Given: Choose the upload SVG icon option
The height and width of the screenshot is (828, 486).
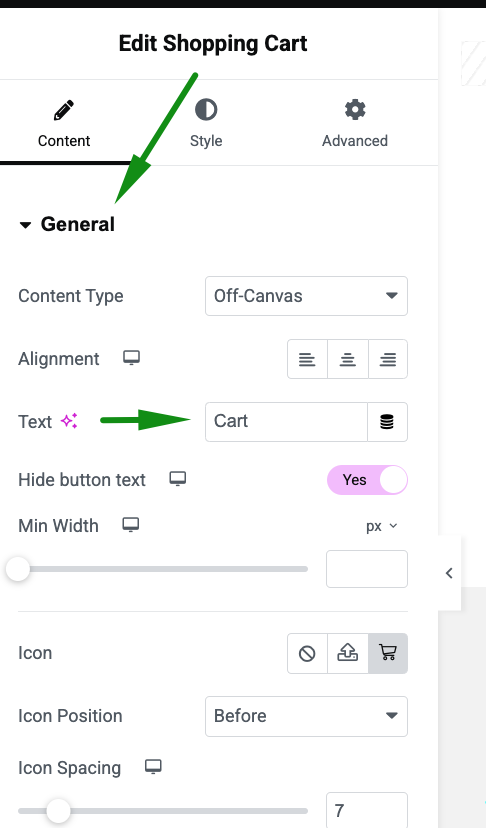Looking at the screenshot, I should pos(348,654).
